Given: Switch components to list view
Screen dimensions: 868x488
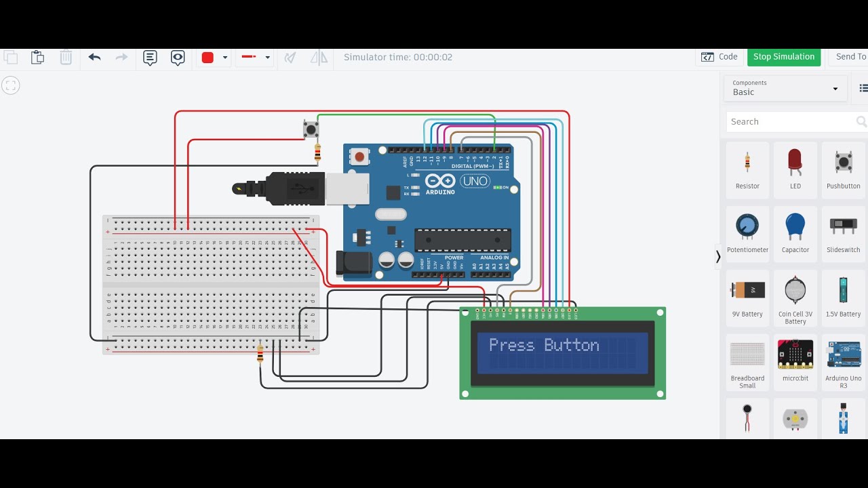Looking at the screenshot, I should (x=863, y=88).
